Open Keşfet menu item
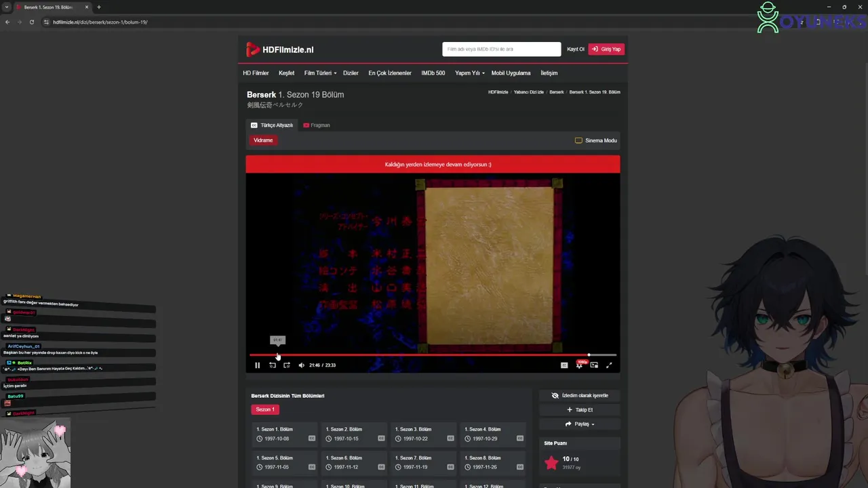 pyautogui.click(x=286, y=73)
